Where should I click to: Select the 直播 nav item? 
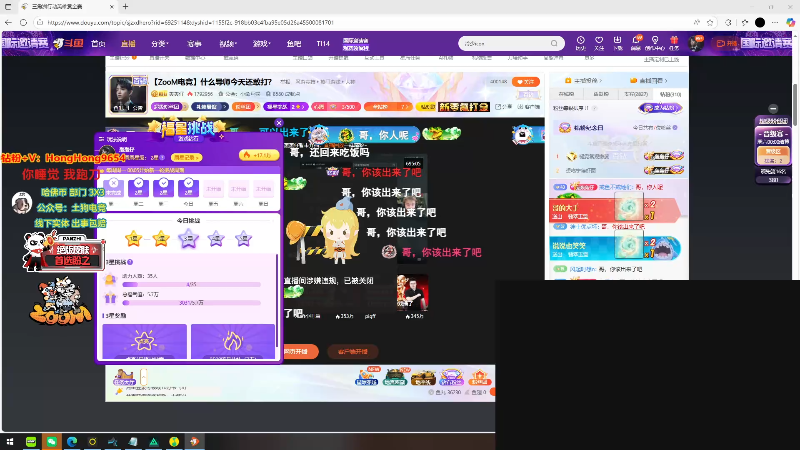pyautogui.click(x=128, y=44)
